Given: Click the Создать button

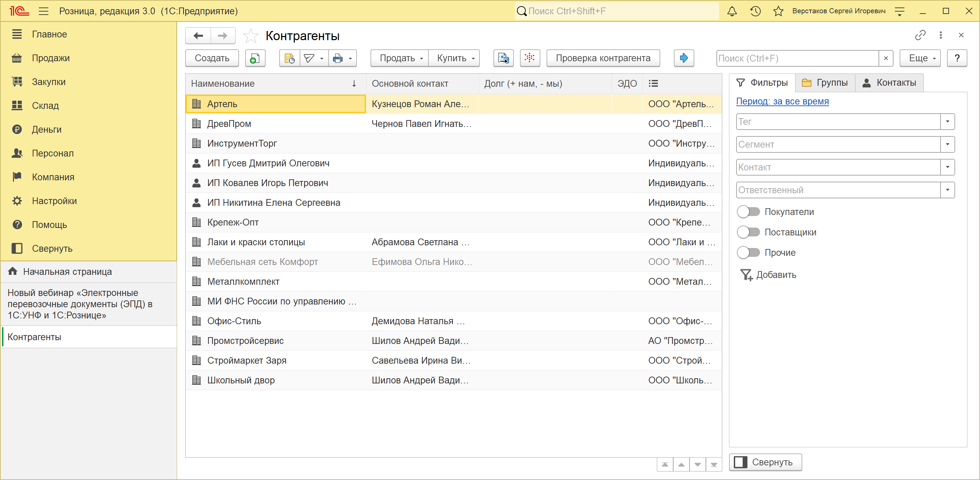Looking at the screenshot, I should 212,58.
